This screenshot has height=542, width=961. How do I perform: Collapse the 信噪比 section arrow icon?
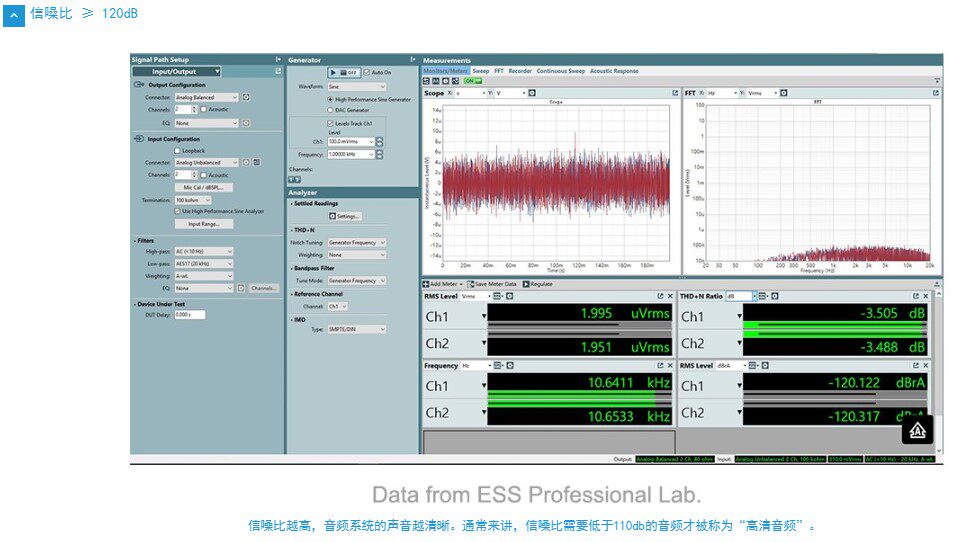coord(13,15)
